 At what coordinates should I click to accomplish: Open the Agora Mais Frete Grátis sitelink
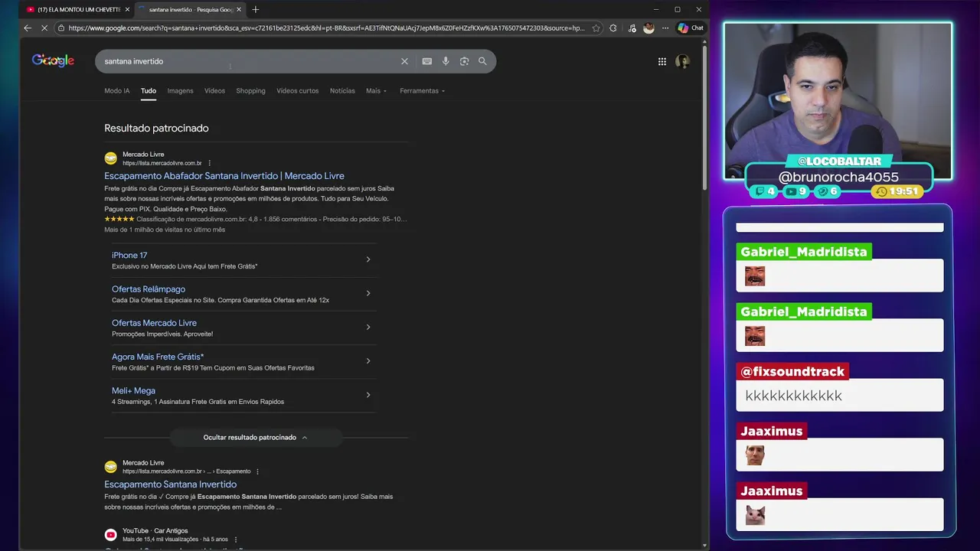[x=158, y=357]
